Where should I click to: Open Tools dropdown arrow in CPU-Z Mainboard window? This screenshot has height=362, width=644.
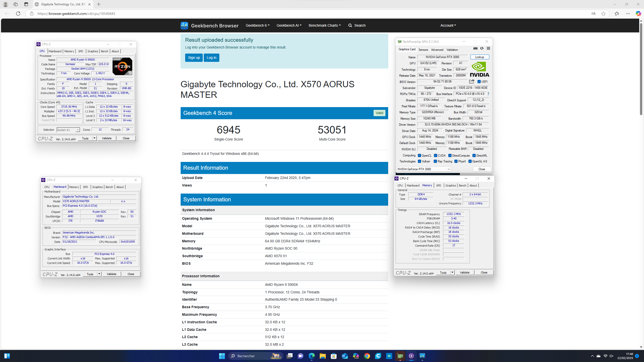[99, 274]
